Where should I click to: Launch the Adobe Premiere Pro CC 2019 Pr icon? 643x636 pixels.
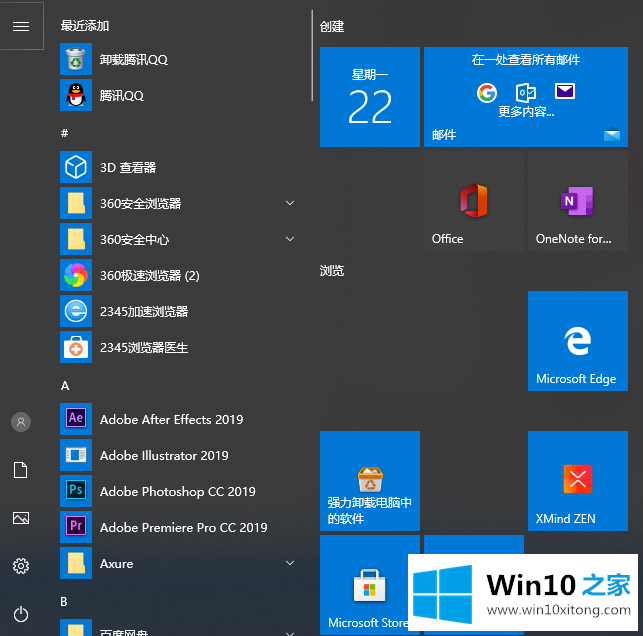tap(76, 527)
